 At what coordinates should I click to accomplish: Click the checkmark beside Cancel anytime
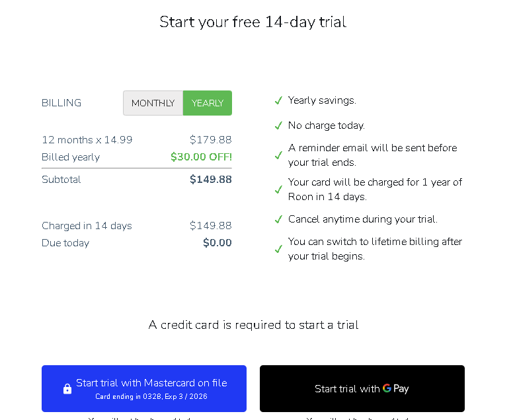click(x=278, y=219)
